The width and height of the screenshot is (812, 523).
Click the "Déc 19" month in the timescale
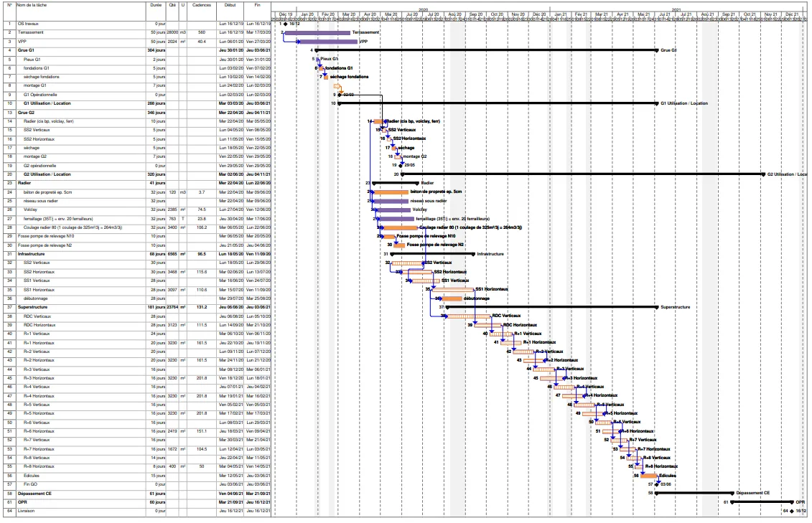click(x=286, y=14)
